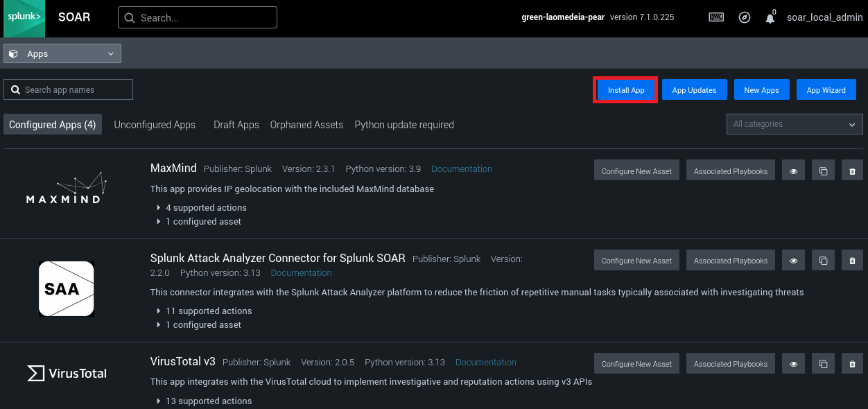This screenshot has width=868, height=409.
Task: Switch to the Orphaned Assets tab
Action: [306, 125]
